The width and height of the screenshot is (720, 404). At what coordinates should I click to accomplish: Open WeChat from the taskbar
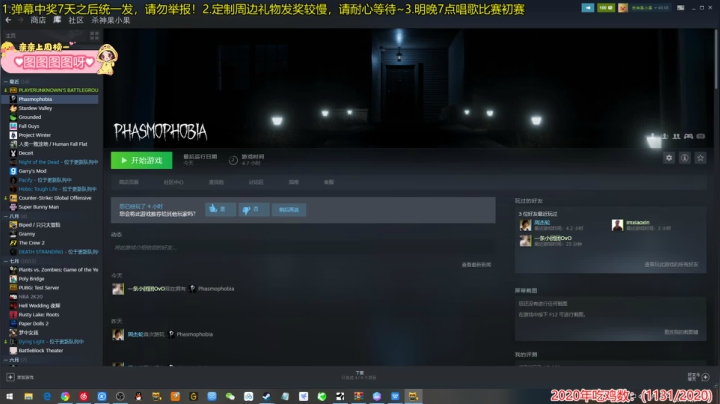click(x=230, y=396)
